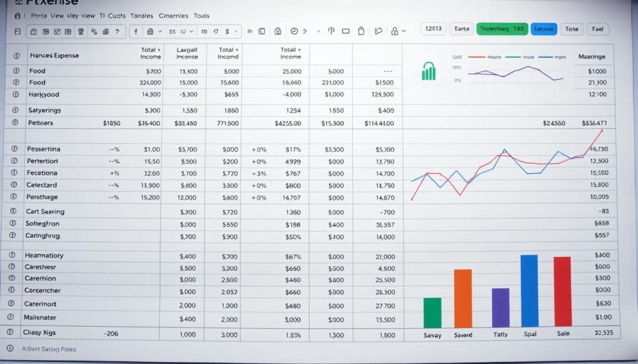Screen dimensions: 638x364
Task: Click the green Trolecting TRC button
Action: click(502, 29)
